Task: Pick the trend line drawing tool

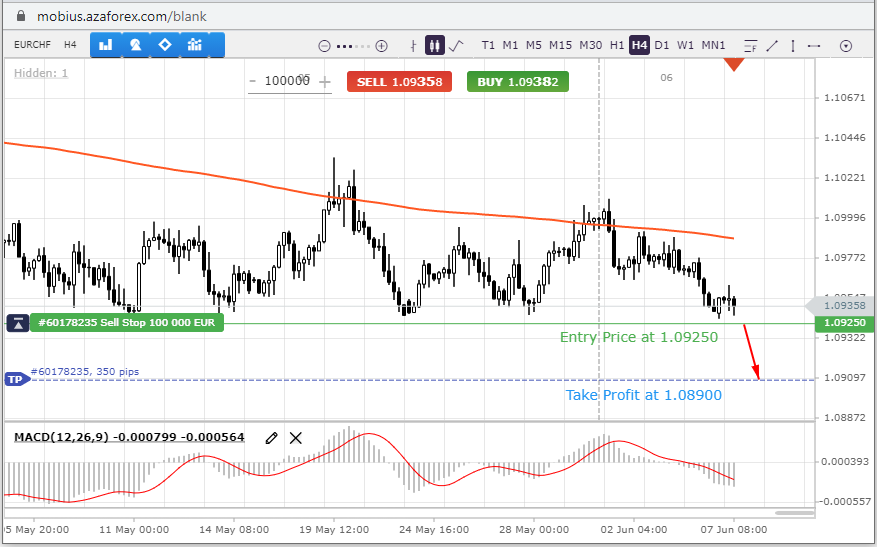Action: click(x=772, y=46)
